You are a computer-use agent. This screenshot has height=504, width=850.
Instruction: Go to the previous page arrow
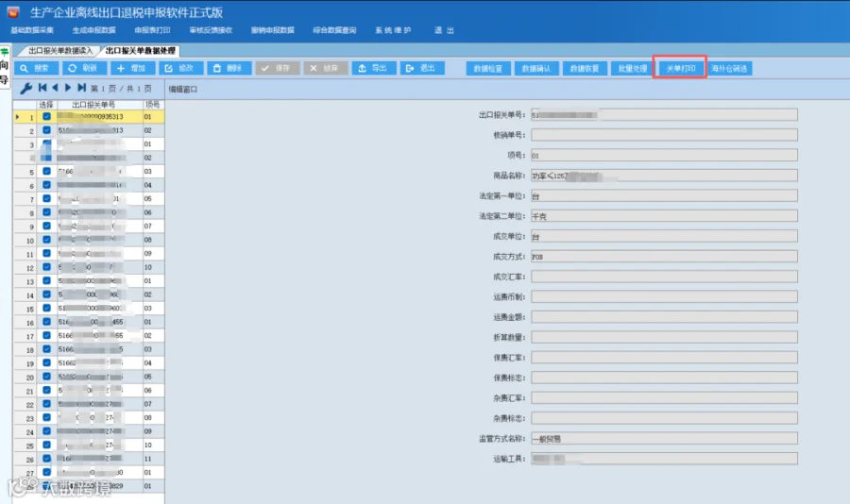55,88
